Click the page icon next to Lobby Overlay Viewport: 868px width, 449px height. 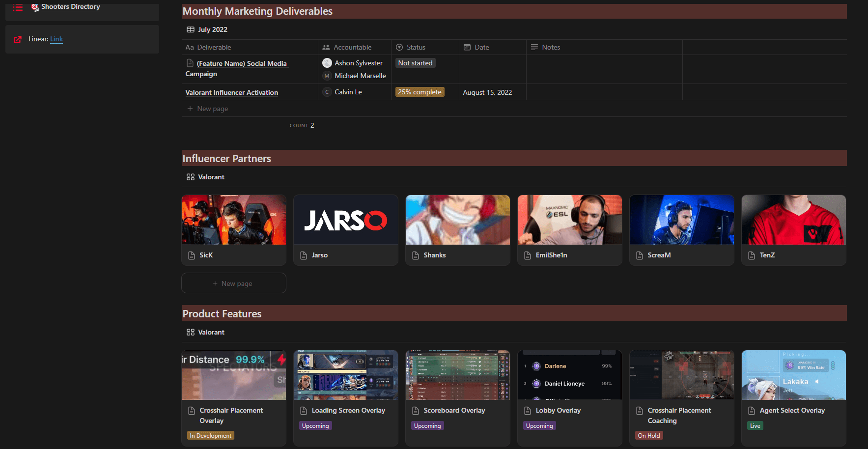[528, 411]
